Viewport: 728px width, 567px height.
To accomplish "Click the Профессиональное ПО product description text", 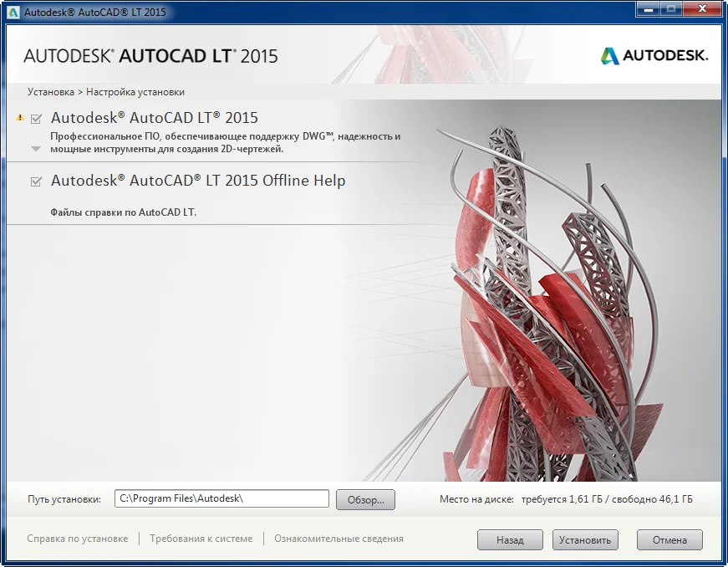I will tap(225, 142).
